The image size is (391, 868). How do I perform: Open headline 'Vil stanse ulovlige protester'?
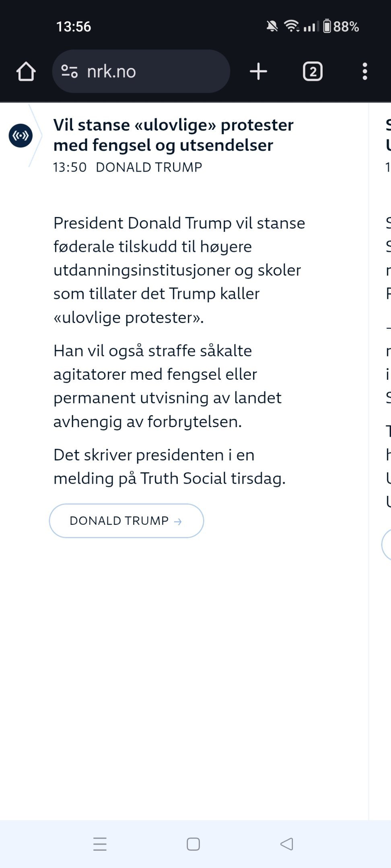point(173,135)
